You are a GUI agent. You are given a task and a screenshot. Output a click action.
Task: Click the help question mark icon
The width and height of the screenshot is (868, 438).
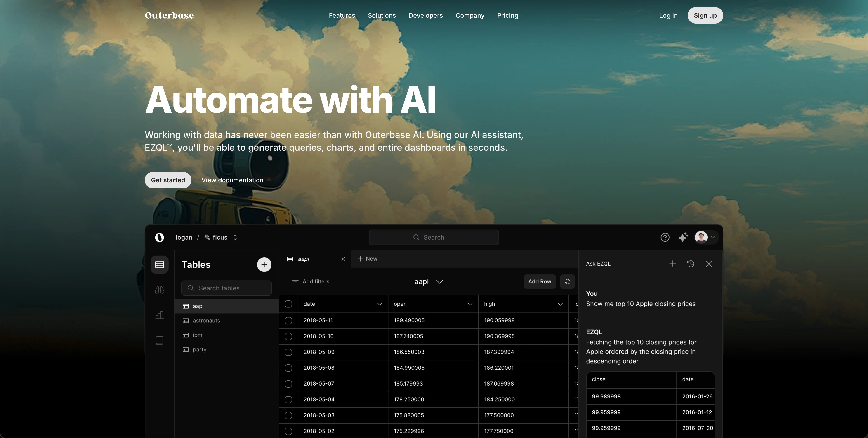[665, 237]
